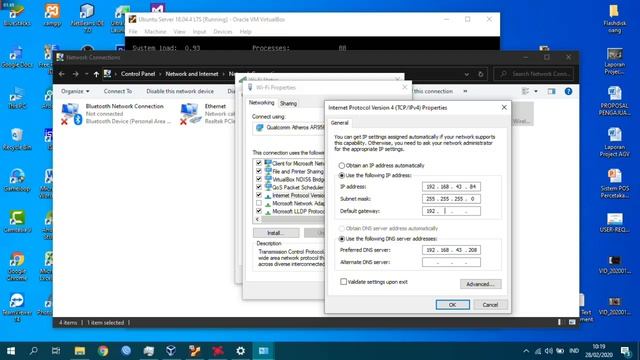
Task: Click the IP address input field
Action: point(451,187)
